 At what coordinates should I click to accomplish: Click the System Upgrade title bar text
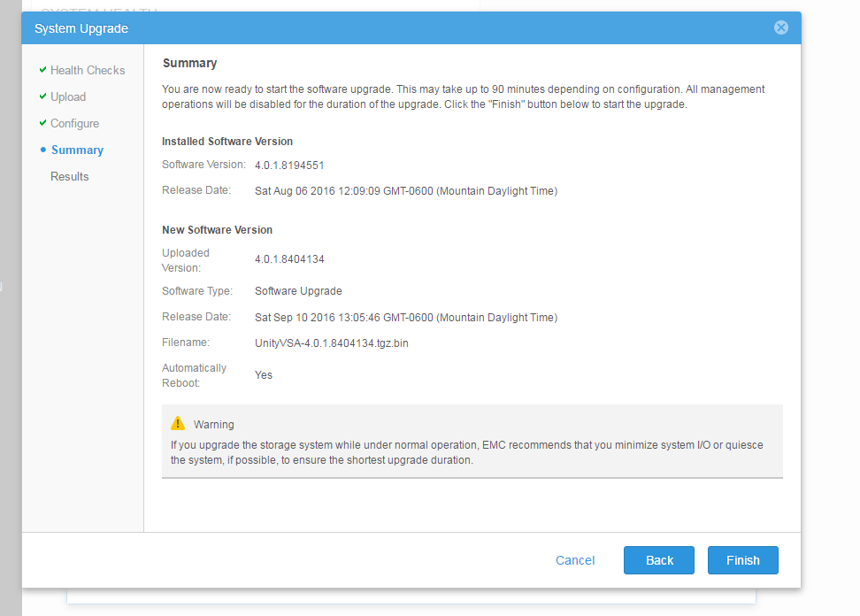point(81,28)
